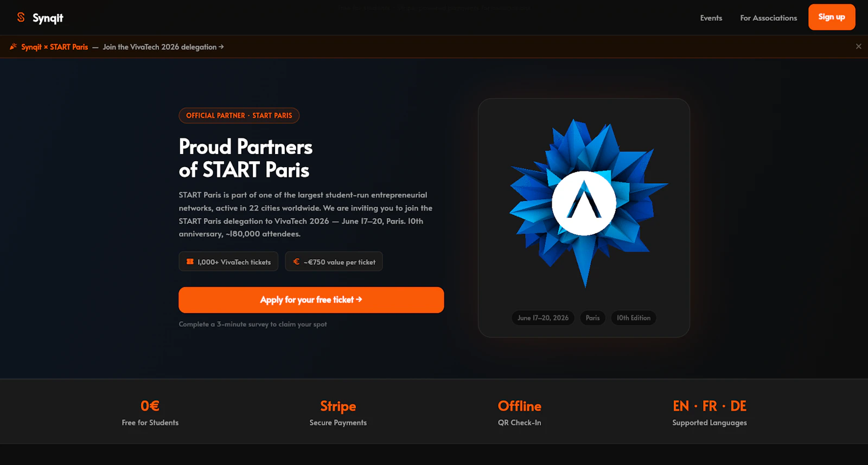Click the 1,000+ VivaTech tickets chip
The width and height of the screenshot is (868, 465).
tap(228, 262)
